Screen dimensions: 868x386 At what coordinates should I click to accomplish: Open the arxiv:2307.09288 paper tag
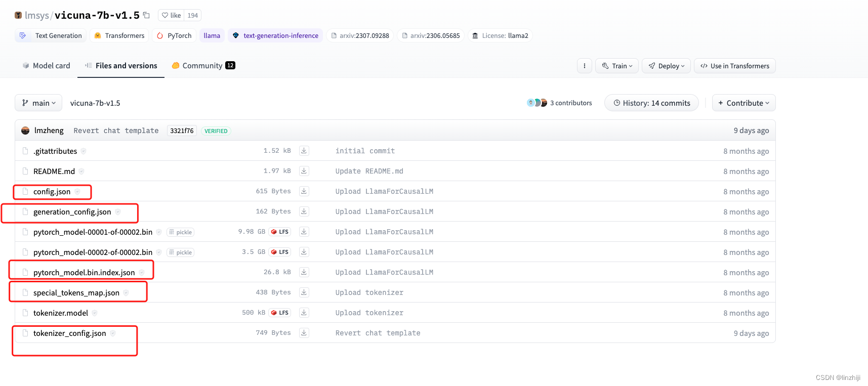(360, 35)
